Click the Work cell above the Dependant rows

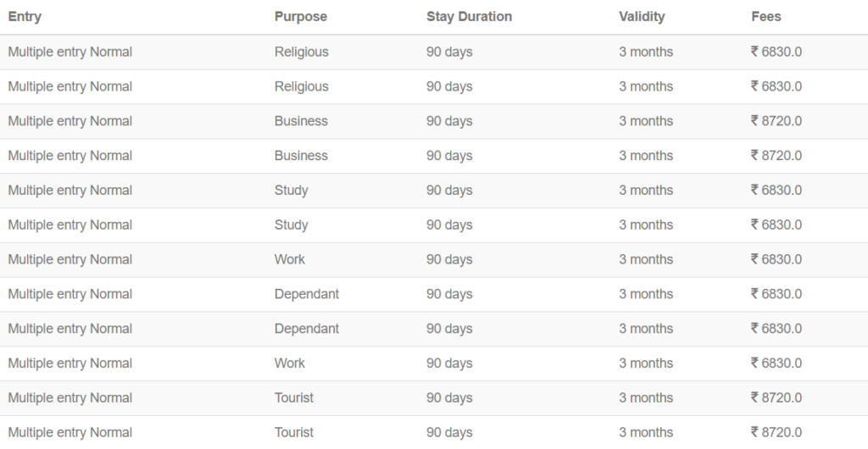click(289, 260)
